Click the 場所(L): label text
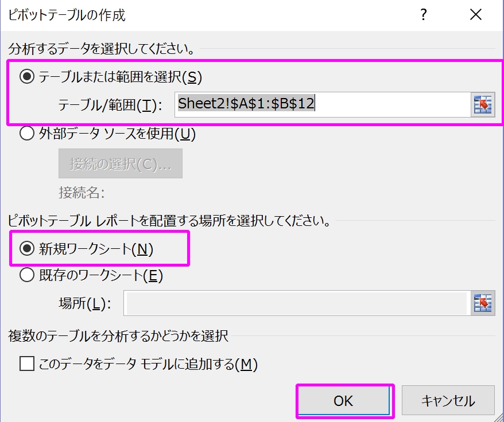This screenshot has width=504, height=422. tap(84, 304)
